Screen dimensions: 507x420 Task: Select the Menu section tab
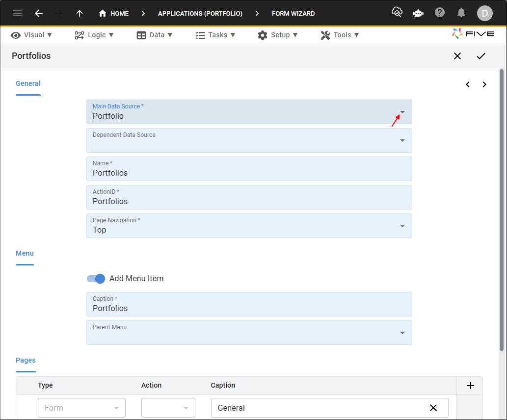pos(25,253)
